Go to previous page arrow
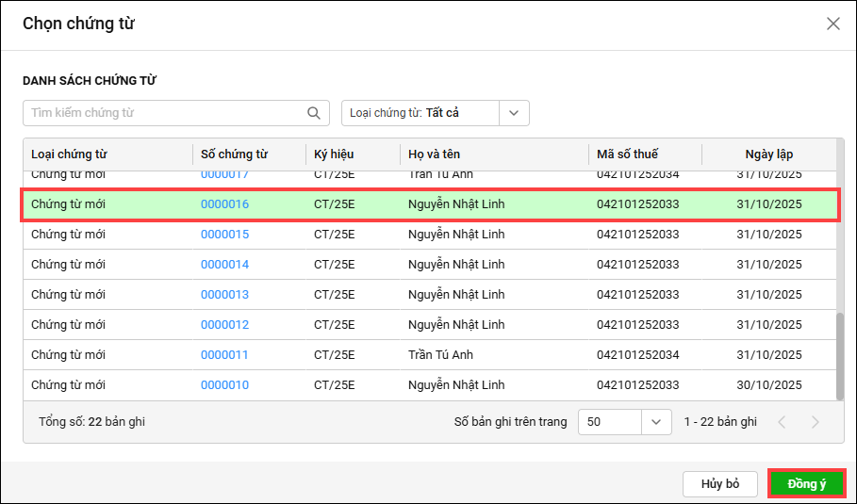This screenshot has height=504, width=857. 782,422
